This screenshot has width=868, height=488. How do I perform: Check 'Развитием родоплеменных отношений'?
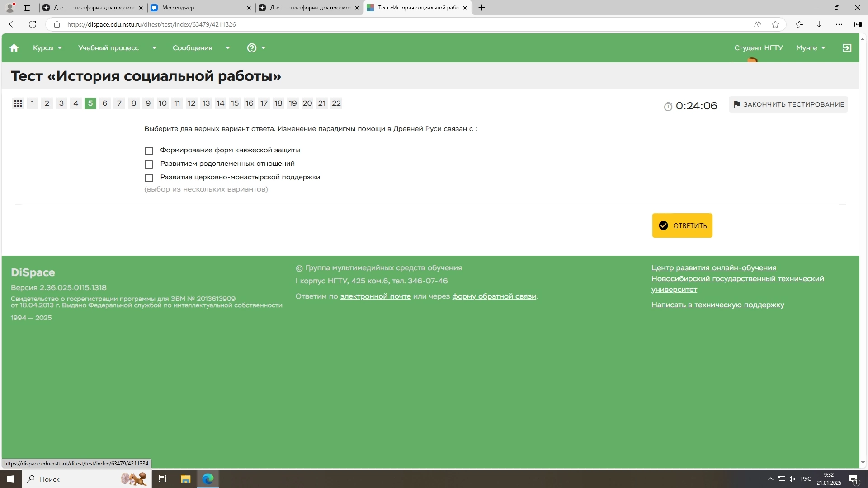[x=149, y=164]
